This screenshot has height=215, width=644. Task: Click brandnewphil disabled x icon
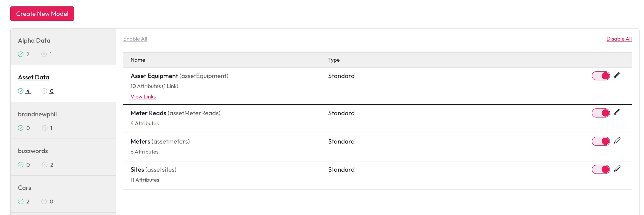coord(45,128)
